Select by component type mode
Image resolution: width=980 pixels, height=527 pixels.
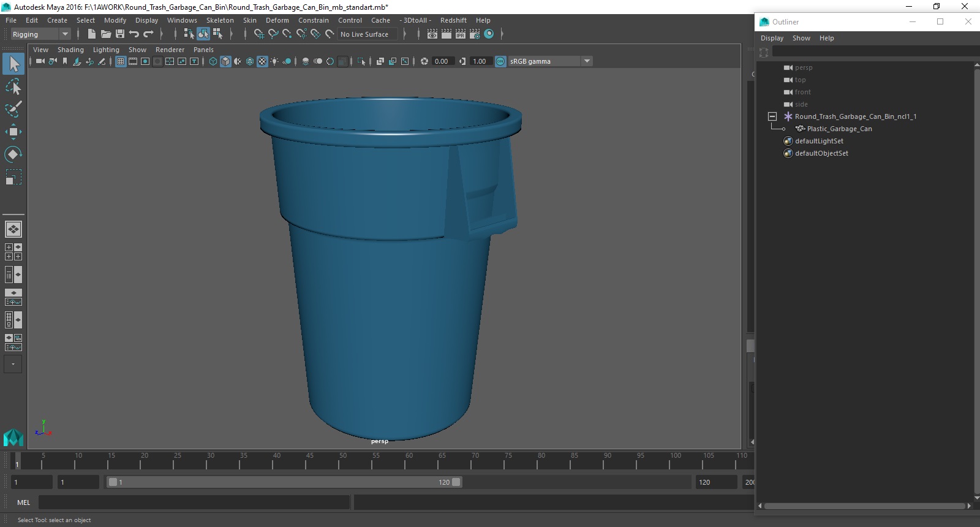click(217, 34)
